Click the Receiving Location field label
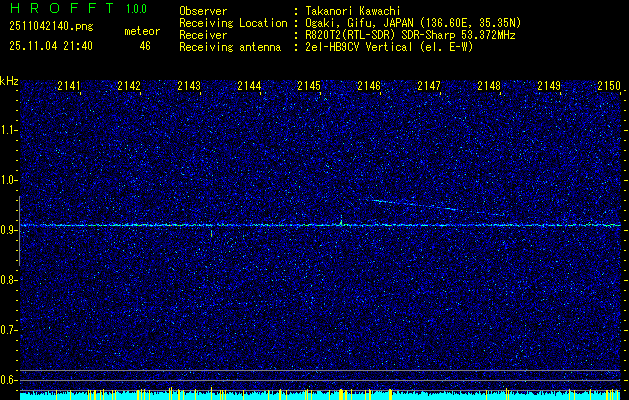629x400 pixels. (x=233, y=23)
